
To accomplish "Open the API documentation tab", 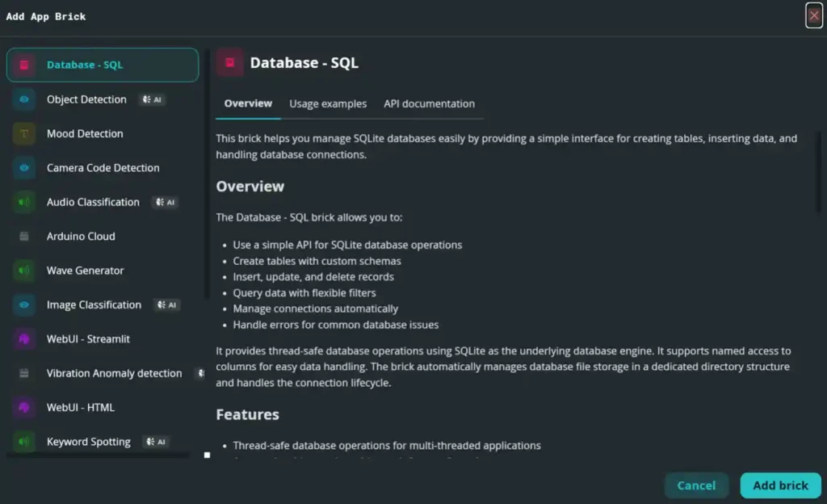I will click(429, 104).
